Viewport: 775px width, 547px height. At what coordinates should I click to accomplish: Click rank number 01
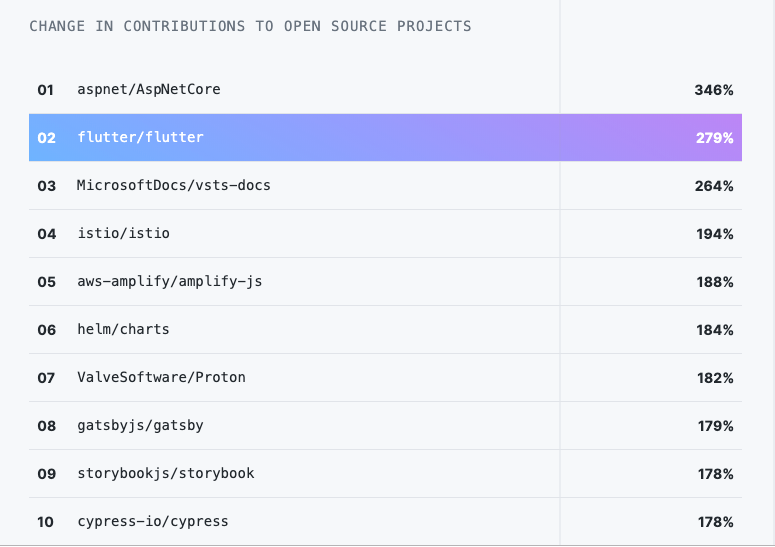45,90
